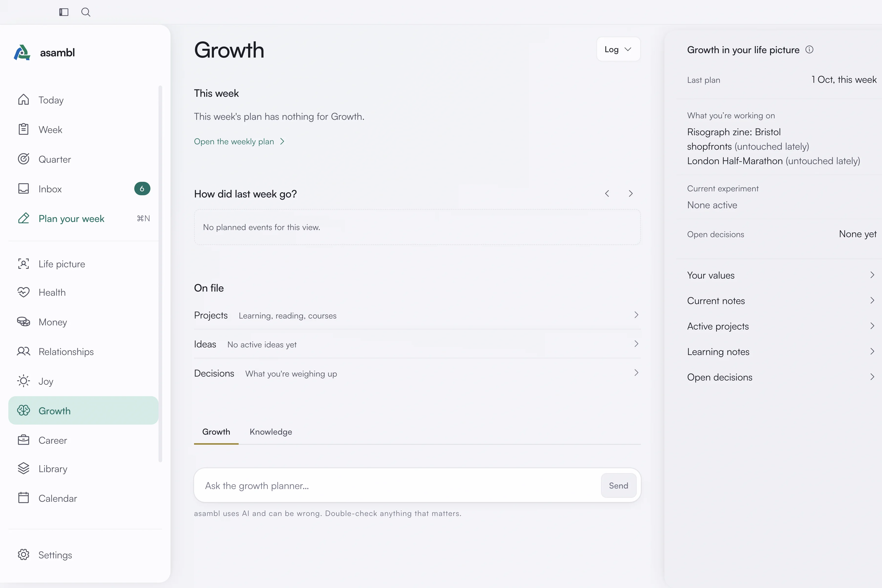Open Library via the layers icon
Viewport: 882px width, 588px height.
24,468
